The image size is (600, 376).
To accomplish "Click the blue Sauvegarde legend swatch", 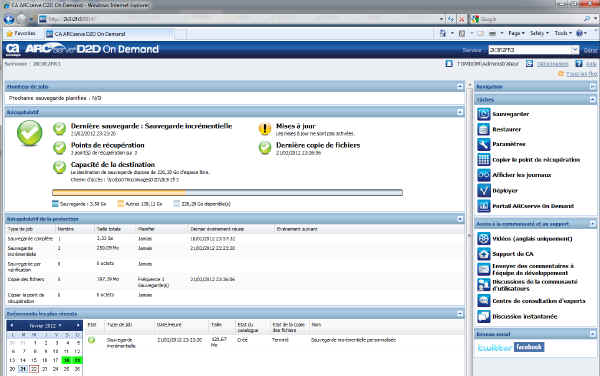I will coord(55,204).
